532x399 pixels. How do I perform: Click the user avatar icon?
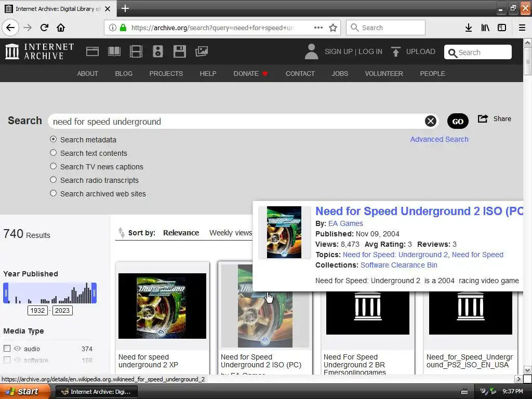(311, 51)
